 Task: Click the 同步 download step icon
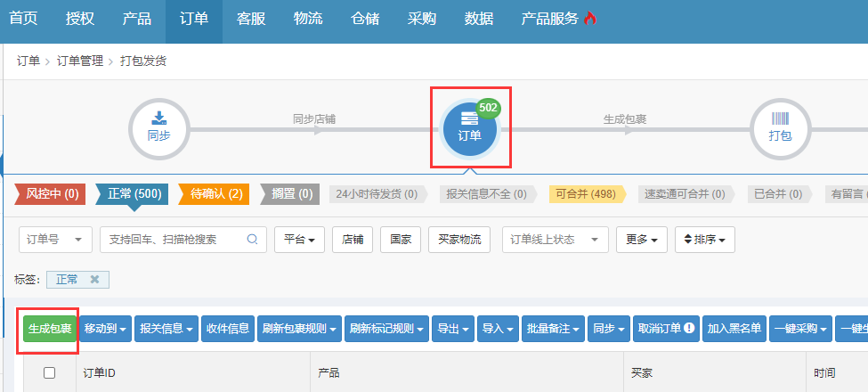[158, 129]
